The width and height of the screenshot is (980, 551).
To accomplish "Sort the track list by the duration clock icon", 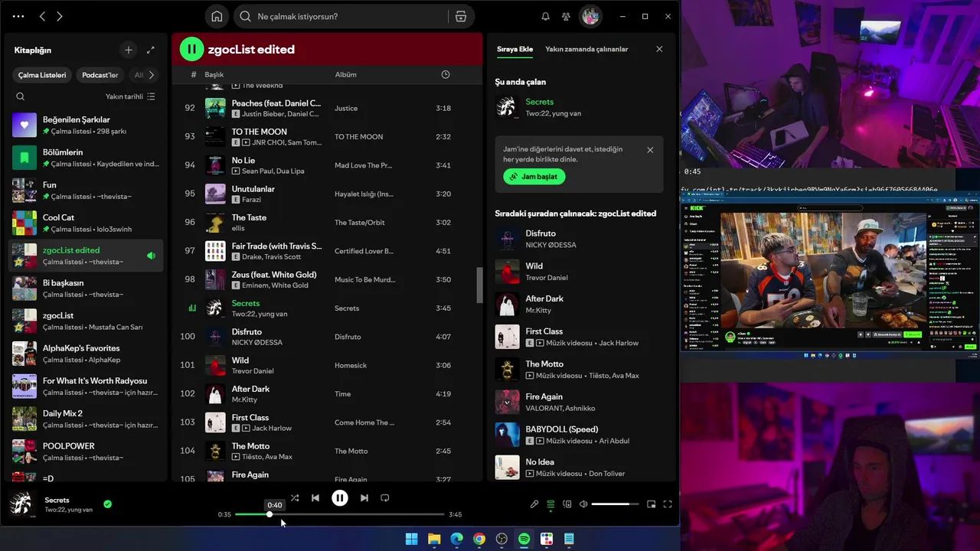I will point(446,74).
